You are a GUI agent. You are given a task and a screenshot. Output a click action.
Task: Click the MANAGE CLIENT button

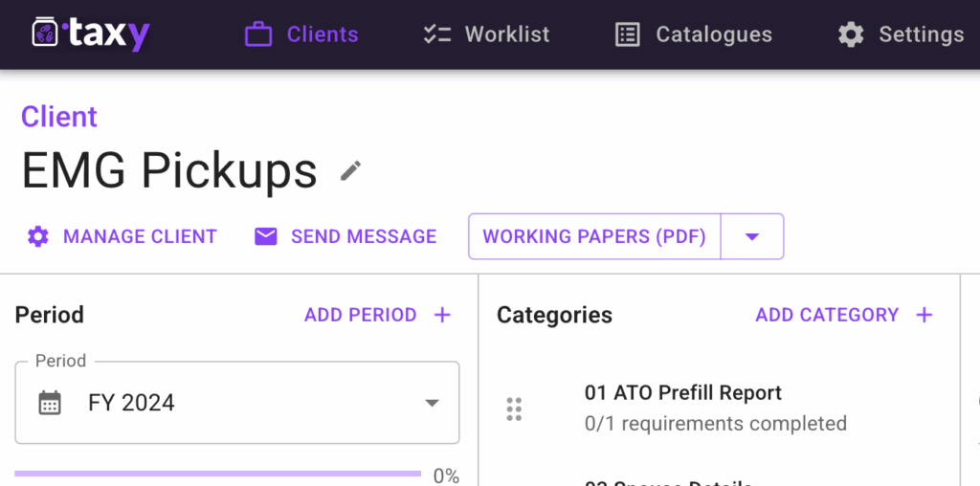[140, 236]
